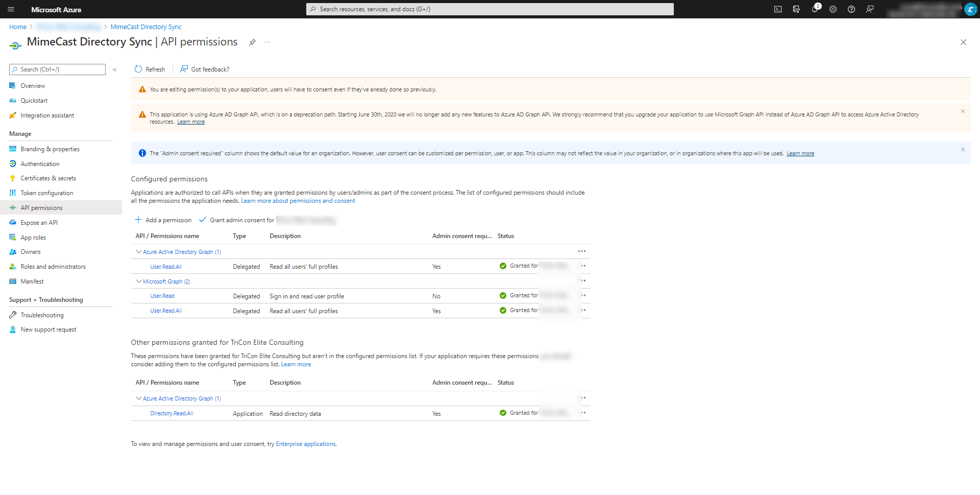Select API permissions menu item

[61, 208]
